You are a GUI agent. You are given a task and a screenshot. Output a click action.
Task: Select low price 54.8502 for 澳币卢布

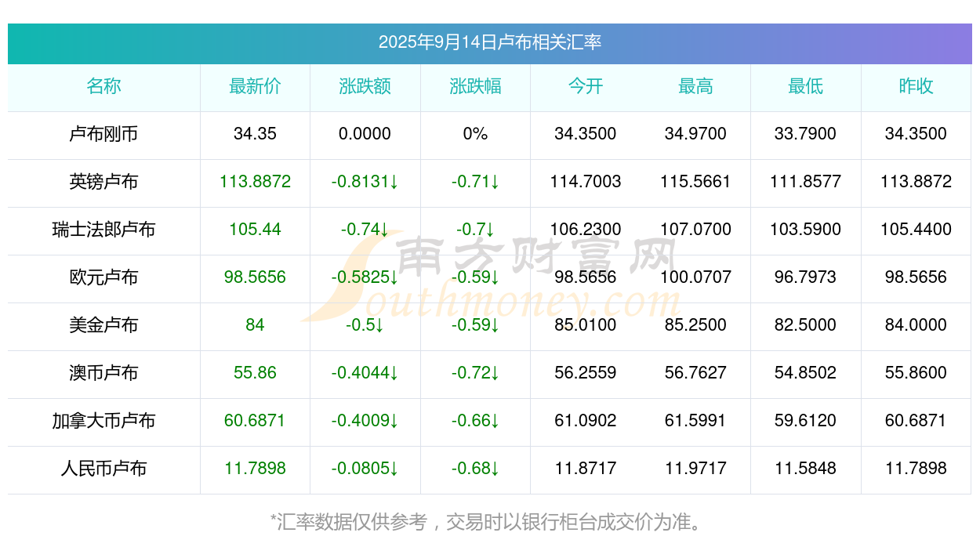coord(806,373)
